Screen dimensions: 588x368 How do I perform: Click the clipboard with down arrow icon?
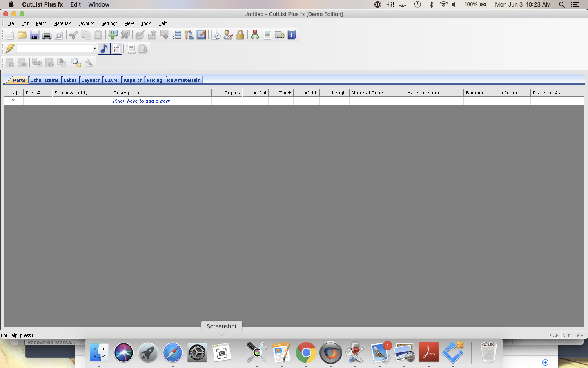coord(143,49)
